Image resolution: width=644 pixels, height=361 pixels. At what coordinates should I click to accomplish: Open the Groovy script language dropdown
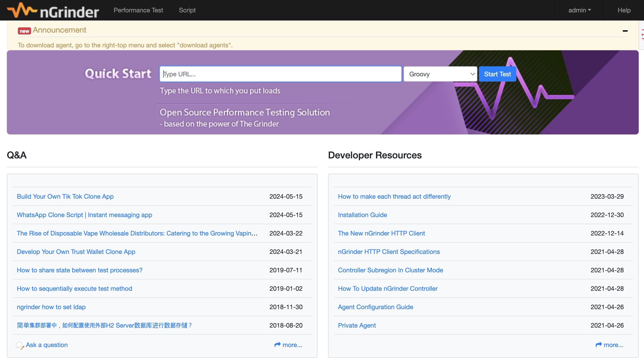tap(440, 74)
